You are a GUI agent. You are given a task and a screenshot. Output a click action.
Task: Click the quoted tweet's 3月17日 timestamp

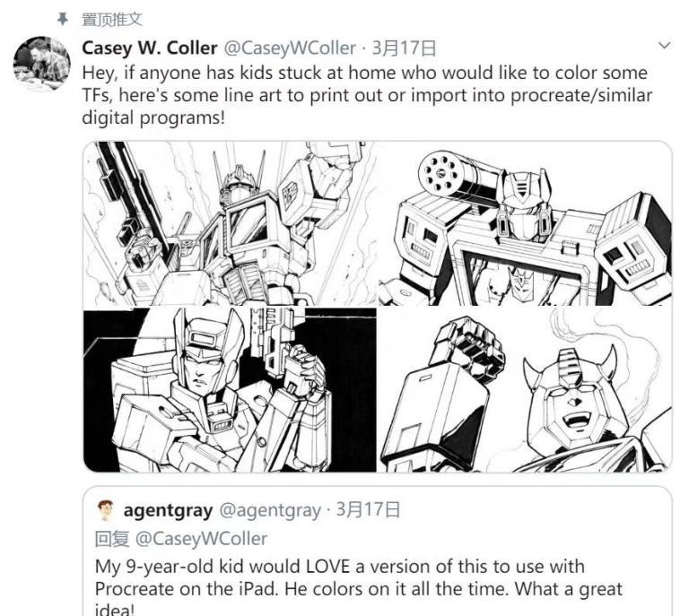pyautogui.click(x=368, y=510)
